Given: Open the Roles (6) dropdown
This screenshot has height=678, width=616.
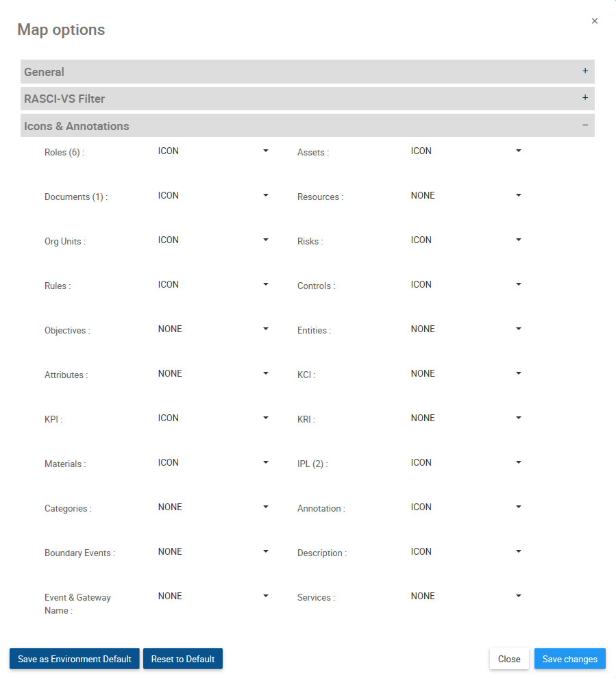Looking at the screenshot, I should pos(213,151).
